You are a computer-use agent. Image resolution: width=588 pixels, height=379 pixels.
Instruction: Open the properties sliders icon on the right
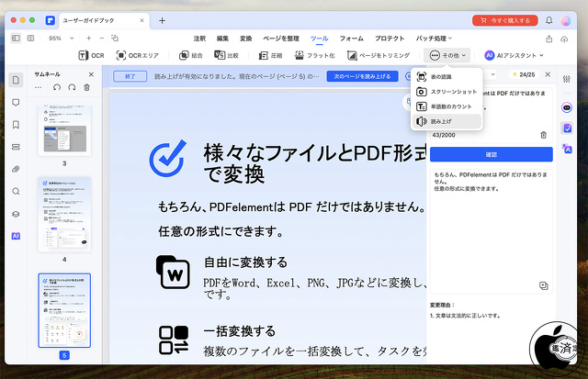point(567,79)
